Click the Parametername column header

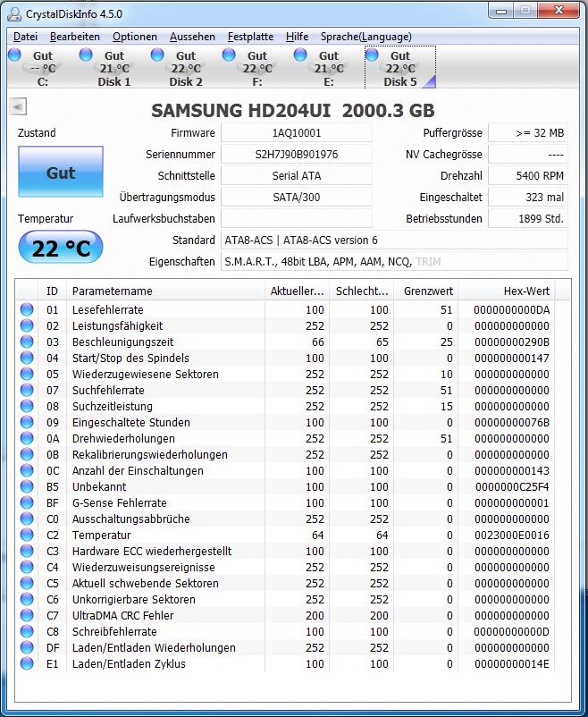[165, 291]
